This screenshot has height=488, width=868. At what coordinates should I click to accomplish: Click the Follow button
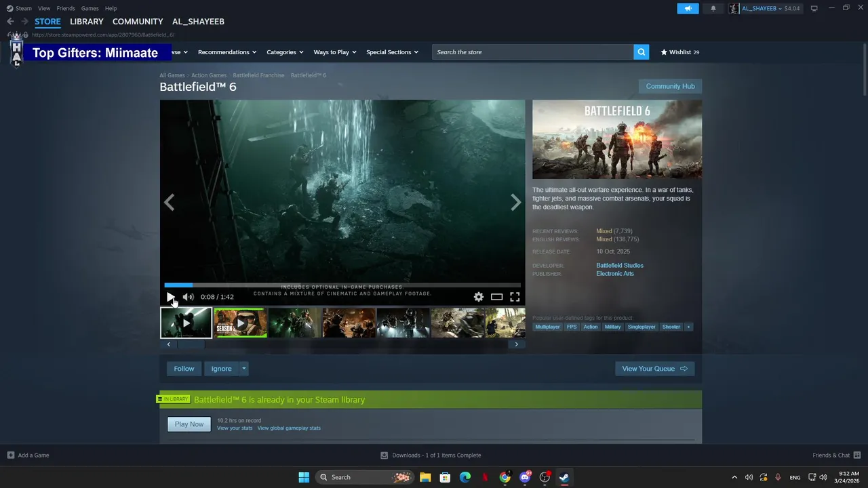tap(184, 369)
